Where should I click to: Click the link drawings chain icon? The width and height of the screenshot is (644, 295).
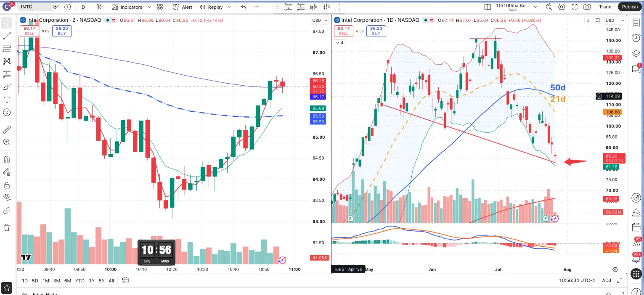[x=7, y=211]
